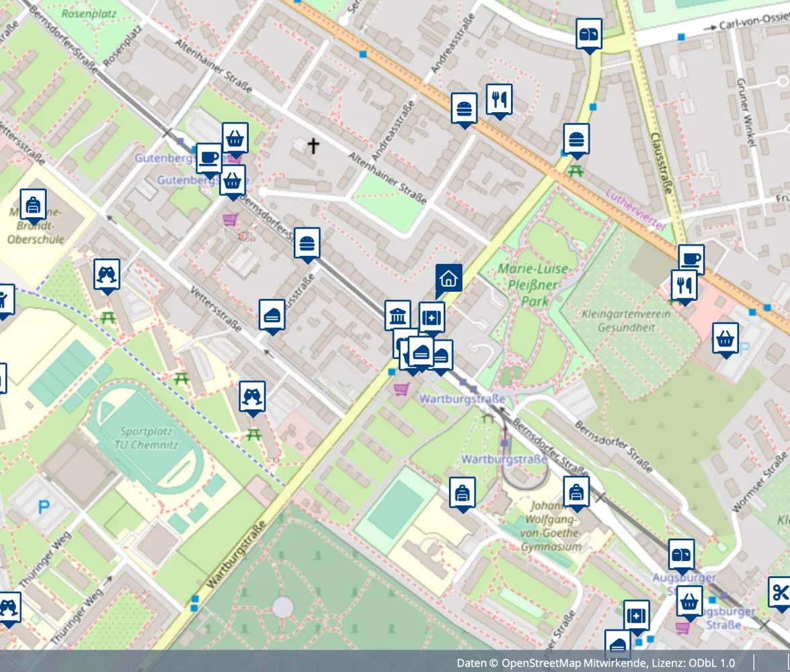Click the Marie-Luise-Pleißner-Park label
Viewport: 790px width, 672px height.
coord(533,285)
